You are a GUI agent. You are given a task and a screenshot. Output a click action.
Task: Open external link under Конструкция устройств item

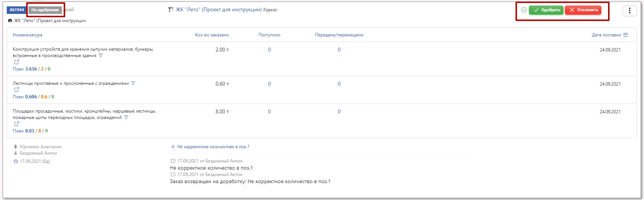(x=16, y=62)
